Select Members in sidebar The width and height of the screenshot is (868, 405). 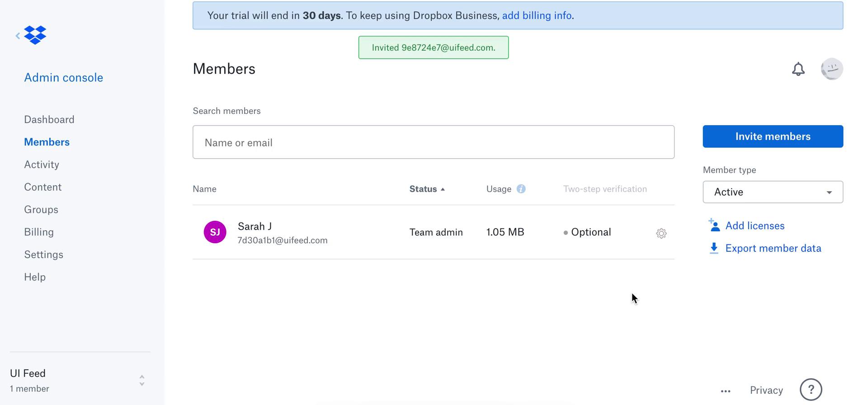tap(47, 142)
